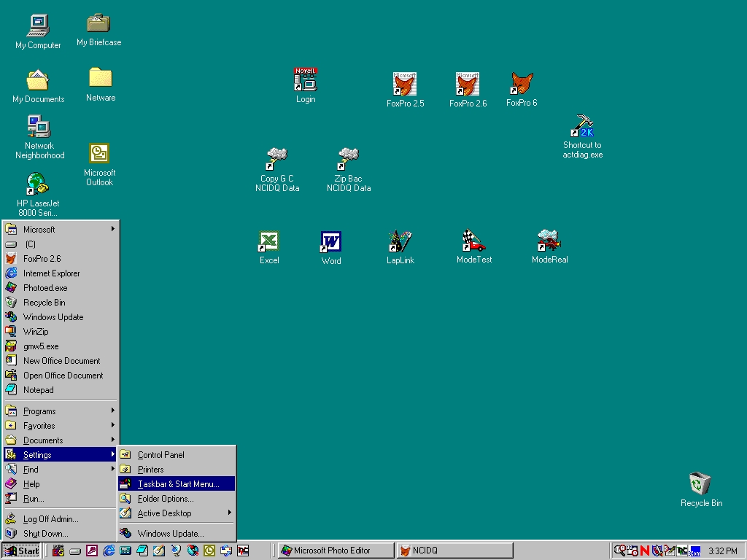The height and width of the screenshot is (560, 747).
Task: Select the LapLink desktop shortcut
Action: coord(400,248)
